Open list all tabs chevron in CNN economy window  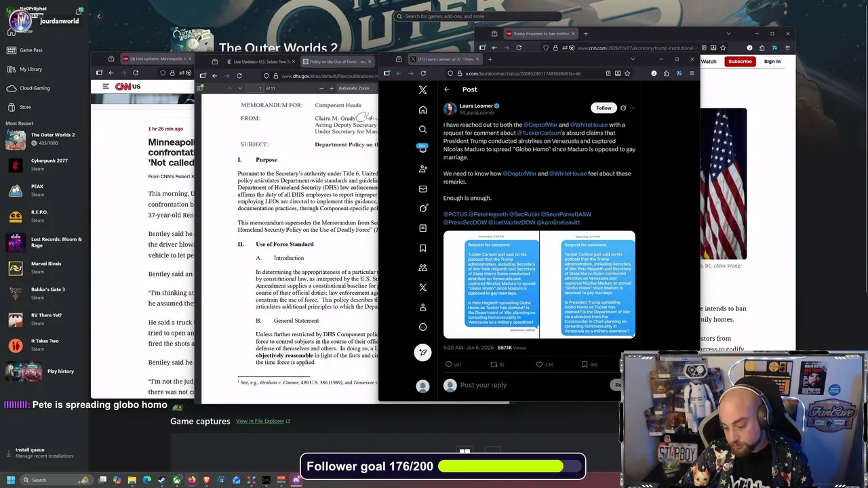[x=728, y=33]
